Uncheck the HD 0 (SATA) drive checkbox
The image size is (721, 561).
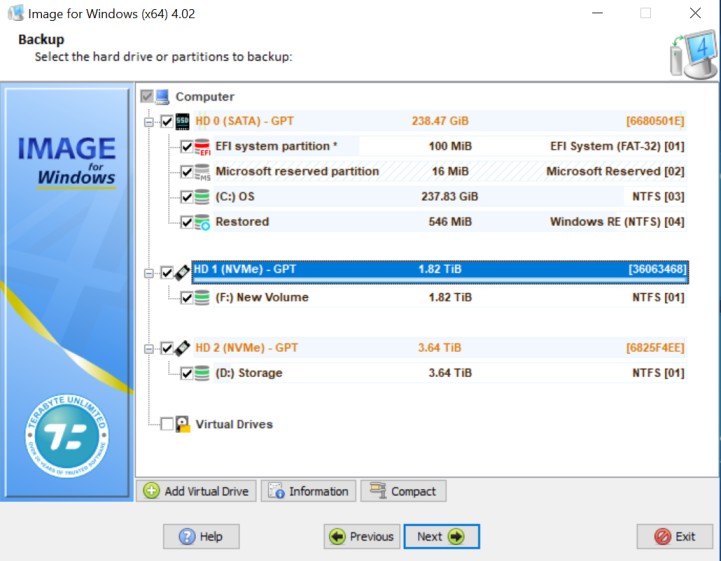click(x=167, y=121)
